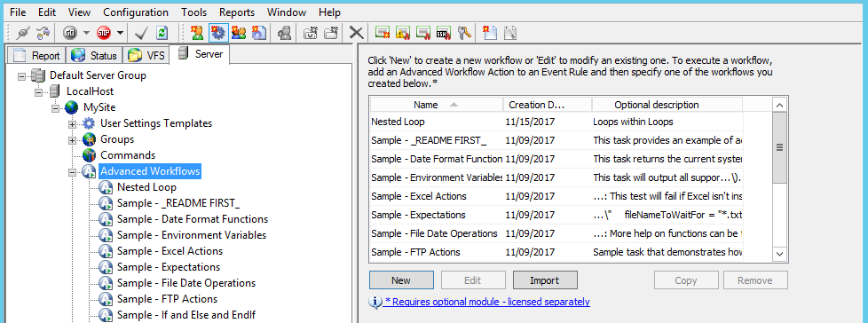Click the gray user silhouette icon
Screen dimensions: 868x323
point(285,33)
